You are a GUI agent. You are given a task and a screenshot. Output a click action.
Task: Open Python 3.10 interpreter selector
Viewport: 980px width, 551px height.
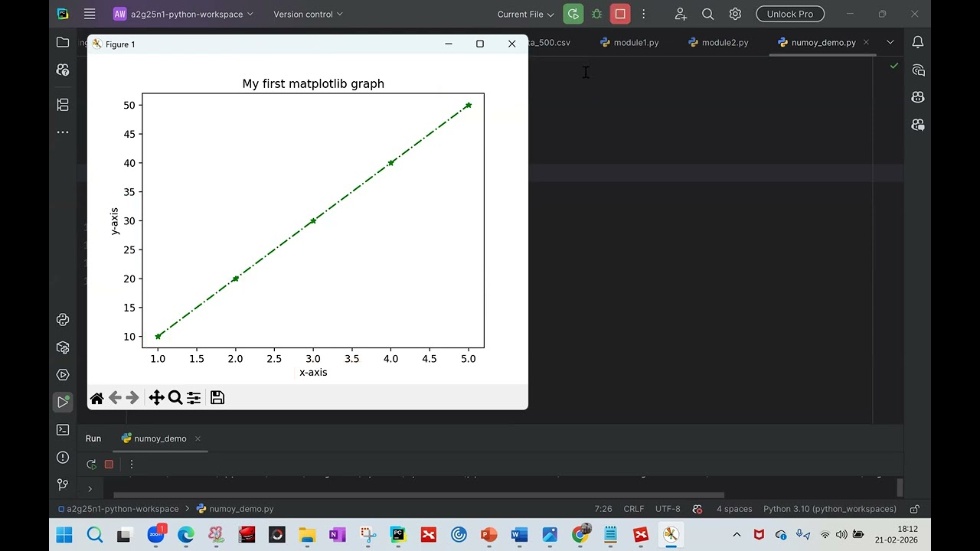[x=829, y=509]
